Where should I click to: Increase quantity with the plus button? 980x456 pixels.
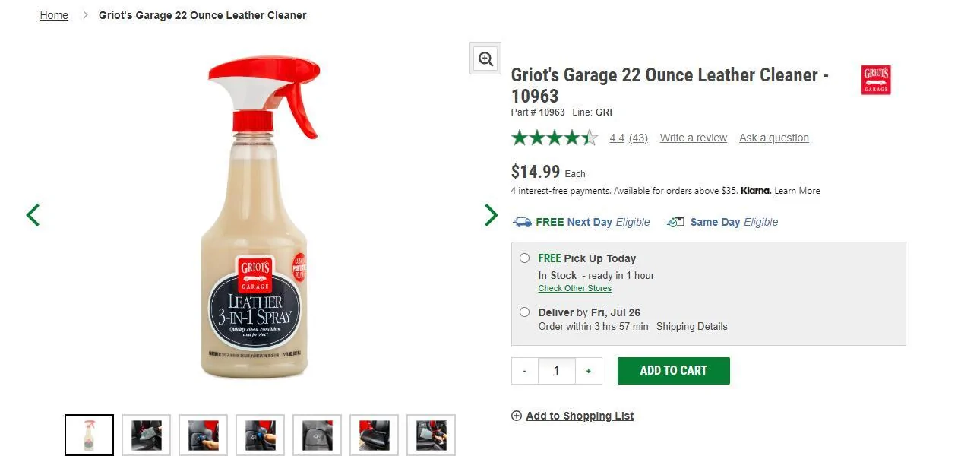click(588, 371)
